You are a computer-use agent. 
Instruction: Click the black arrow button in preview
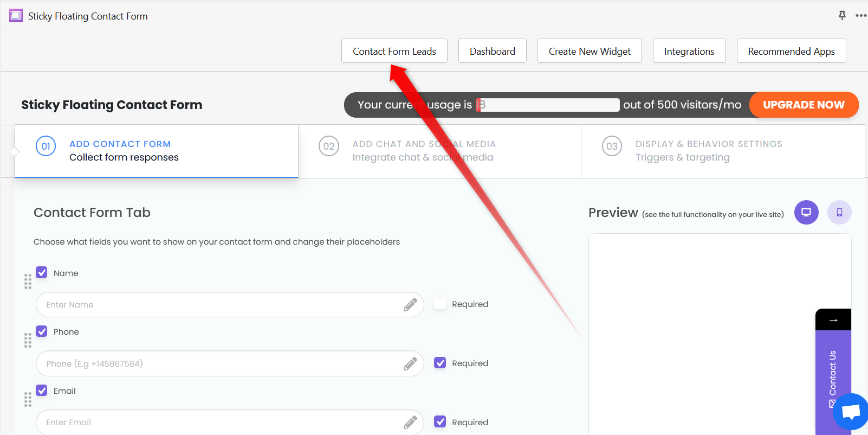pos(833,319)
